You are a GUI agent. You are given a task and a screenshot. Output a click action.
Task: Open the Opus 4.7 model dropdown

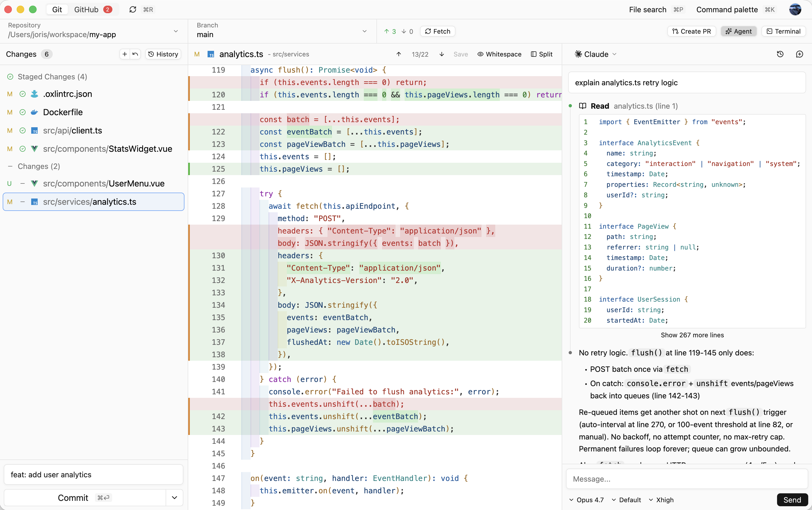click(x=586, y=500)
